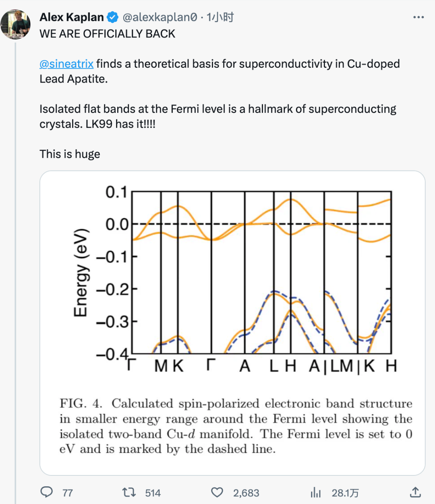Screen dimensions: 435x504
Task: Open the band structure figure image
Action: [232, 323]
